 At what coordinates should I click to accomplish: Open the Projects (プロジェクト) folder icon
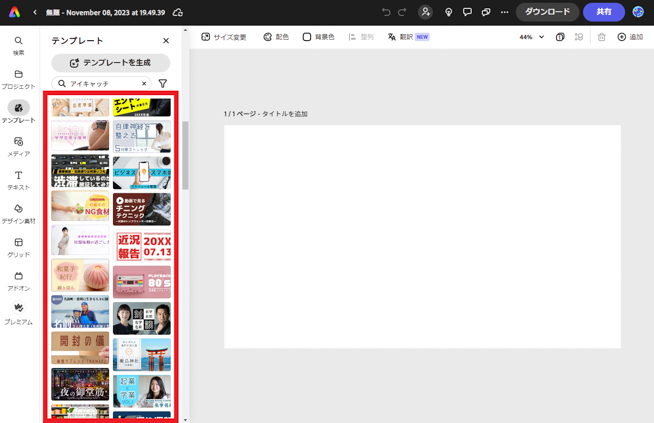click(18, 79)
